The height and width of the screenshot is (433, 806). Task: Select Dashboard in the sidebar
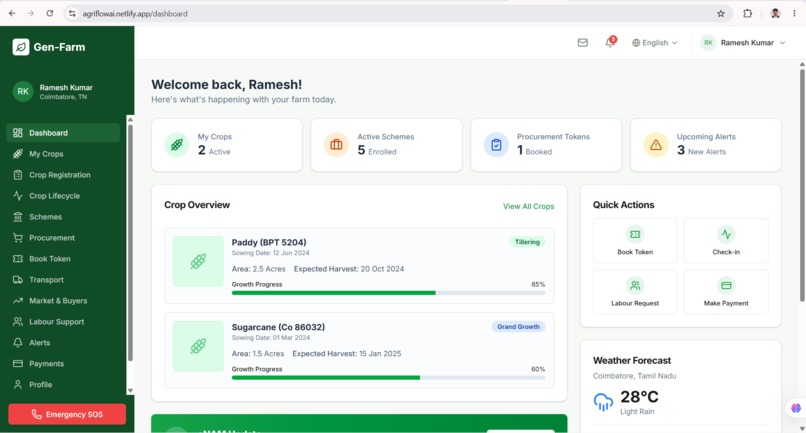(63, 133)
